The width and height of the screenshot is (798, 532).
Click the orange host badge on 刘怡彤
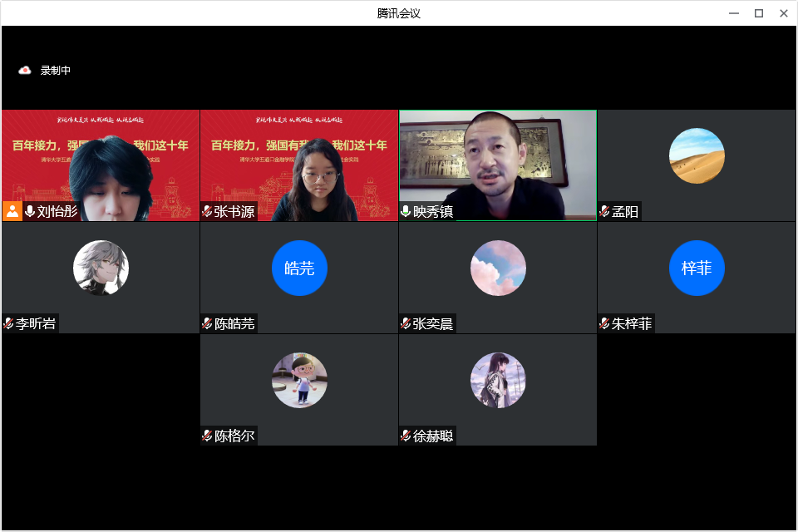click(12, 211)
